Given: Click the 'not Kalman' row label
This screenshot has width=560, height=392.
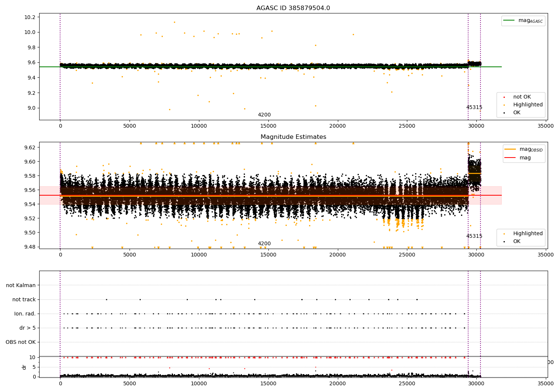Looking at the screenshot, I should click(x=21, y=285).
